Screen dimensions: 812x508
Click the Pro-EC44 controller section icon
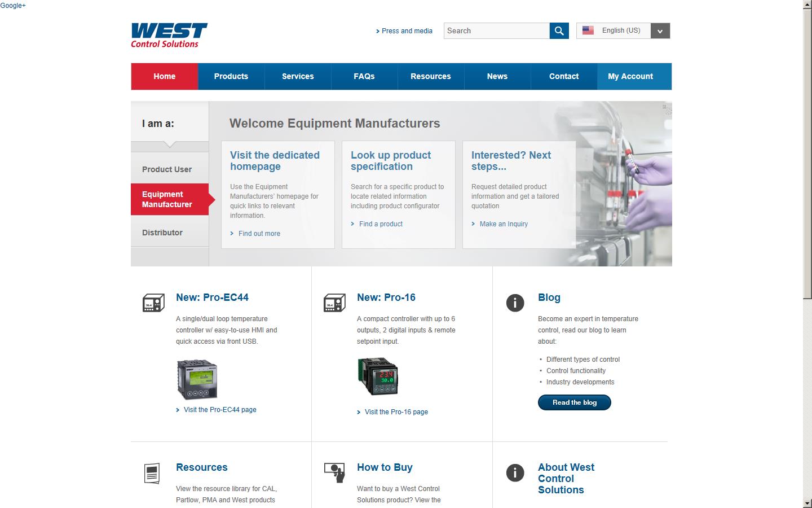(x=153, y=303)
